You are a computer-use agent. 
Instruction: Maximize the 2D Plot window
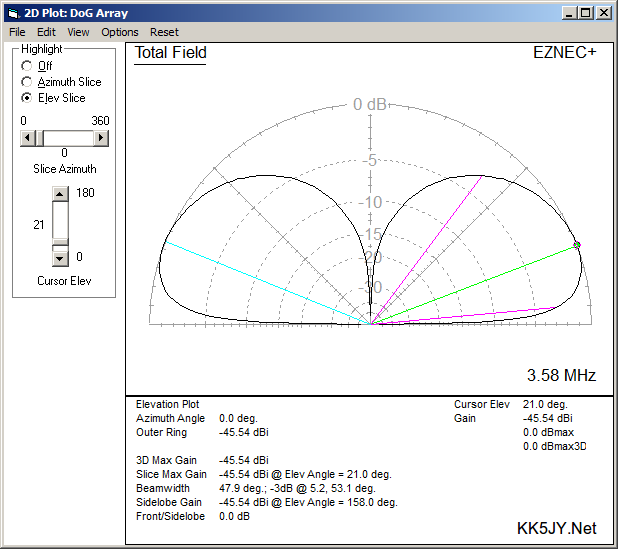coord(586,13)
